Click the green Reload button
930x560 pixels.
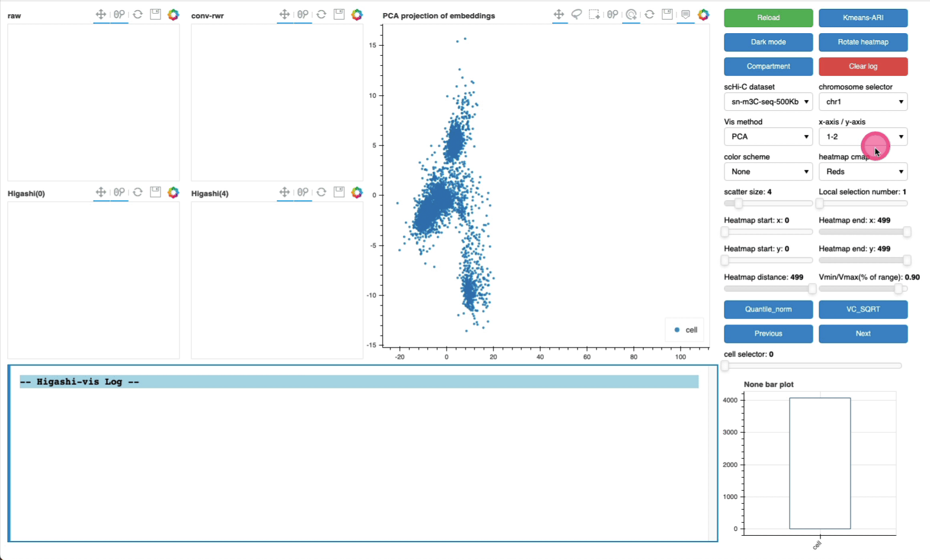pos(768,18)
